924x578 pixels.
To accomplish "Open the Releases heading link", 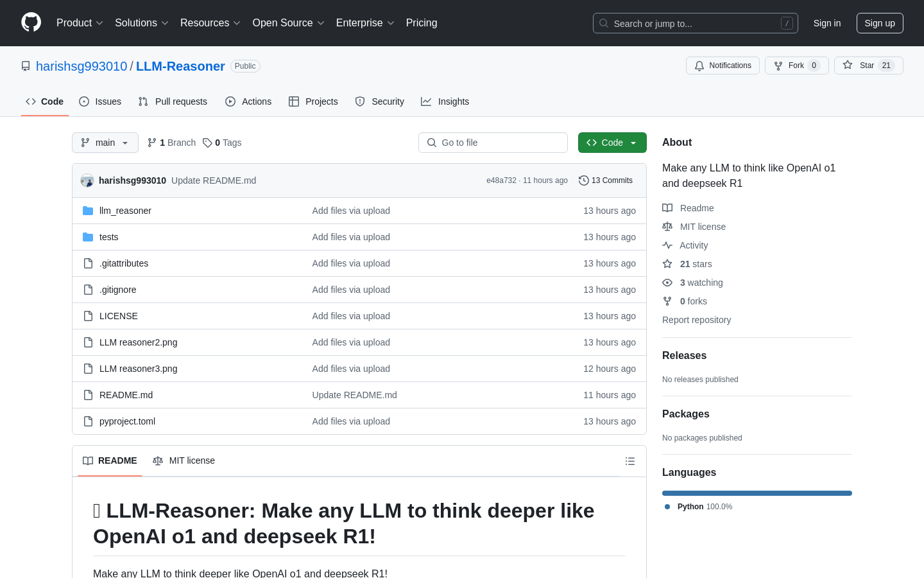I will (684, 356).
